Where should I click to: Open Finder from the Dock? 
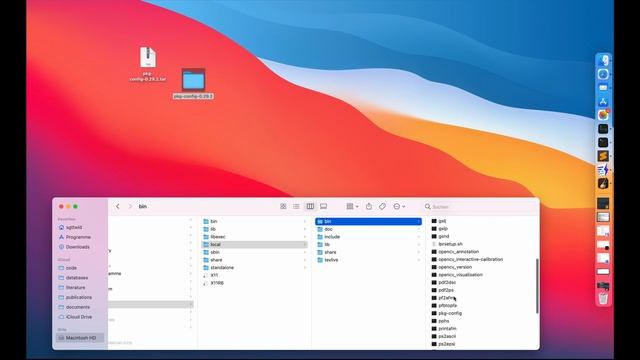pyautogui.click(x=603, y=60)
